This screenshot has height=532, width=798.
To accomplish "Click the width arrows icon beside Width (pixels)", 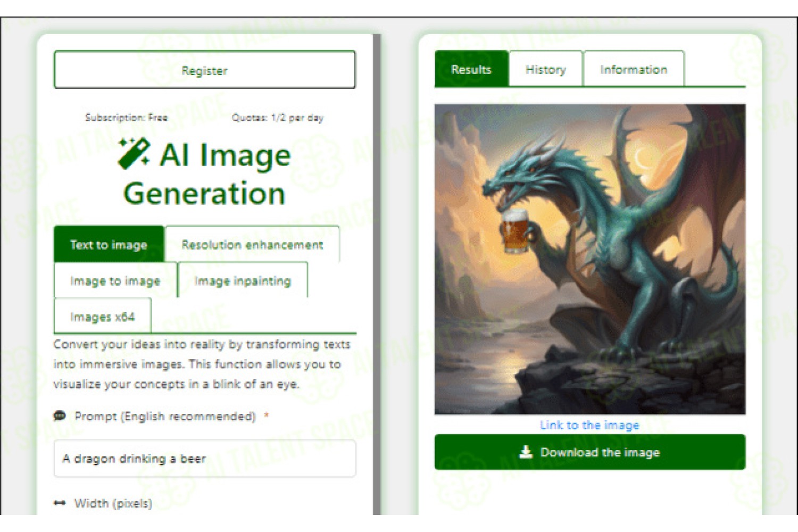I will tap(60, 503).
